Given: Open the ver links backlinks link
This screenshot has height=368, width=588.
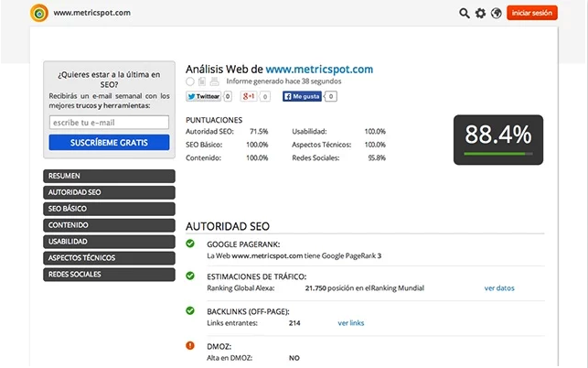Looking at the screenshot, I should [350, 323].
